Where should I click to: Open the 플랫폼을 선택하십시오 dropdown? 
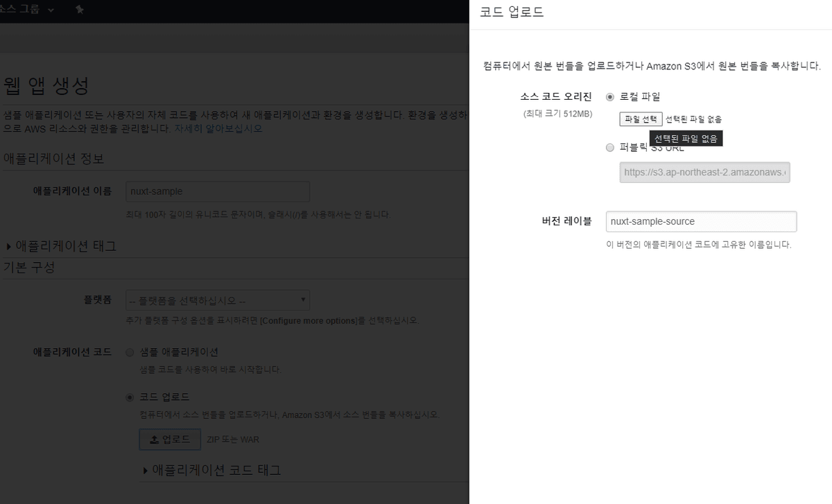(x=217, y=299)
